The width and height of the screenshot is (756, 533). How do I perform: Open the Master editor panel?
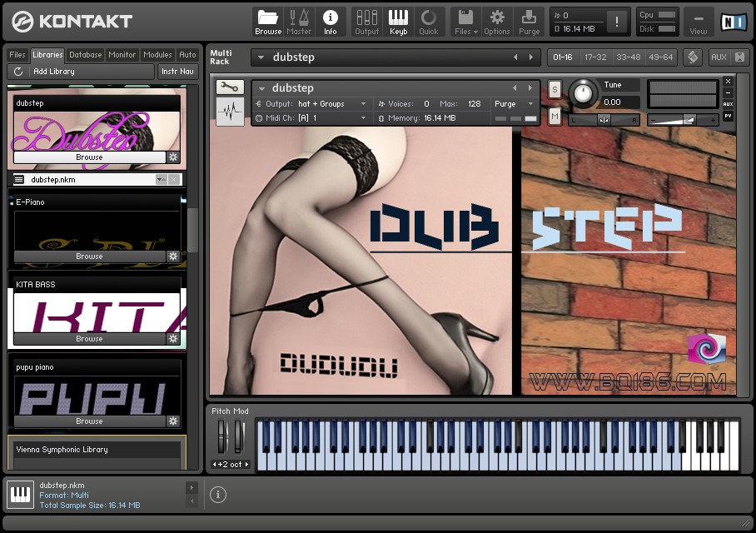299,22
